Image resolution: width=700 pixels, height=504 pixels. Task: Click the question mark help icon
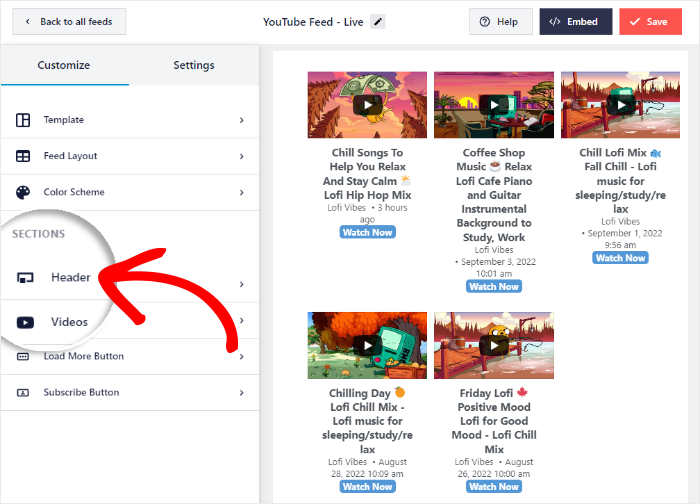pos(484,21)
